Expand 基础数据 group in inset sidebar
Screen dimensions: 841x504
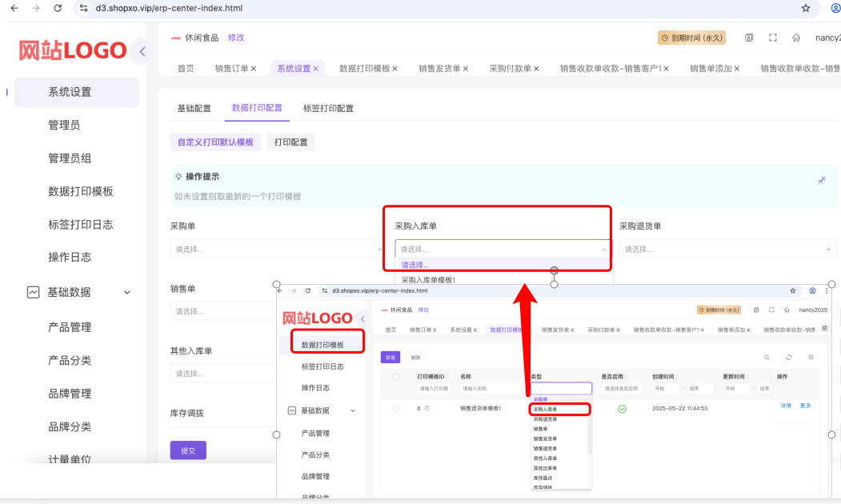[x=353, y=410]
